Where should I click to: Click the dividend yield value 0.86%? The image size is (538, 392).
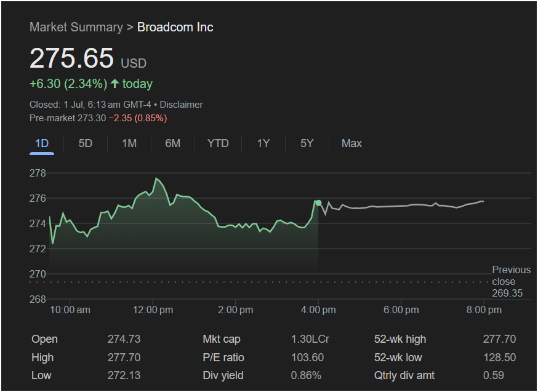[306, 375]
